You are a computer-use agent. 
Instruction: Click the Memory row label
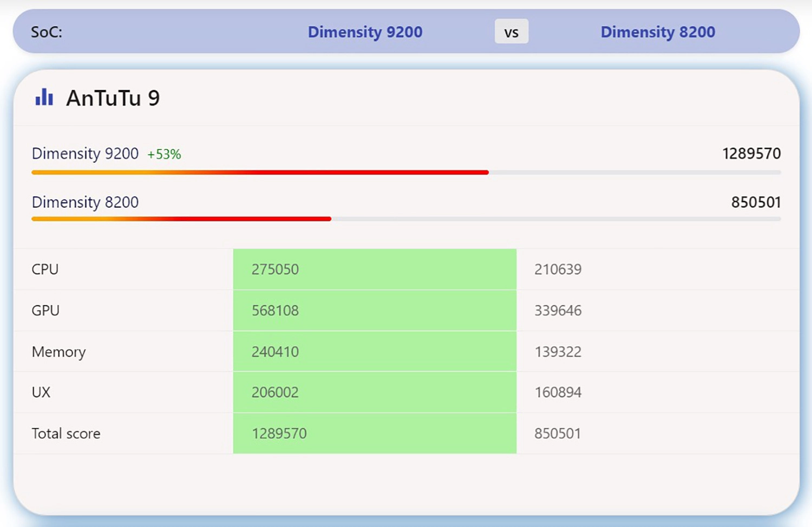click(x=58, y=352)
